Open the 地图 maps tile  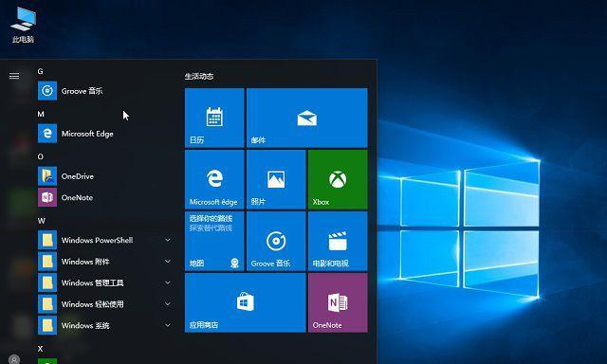214,241
